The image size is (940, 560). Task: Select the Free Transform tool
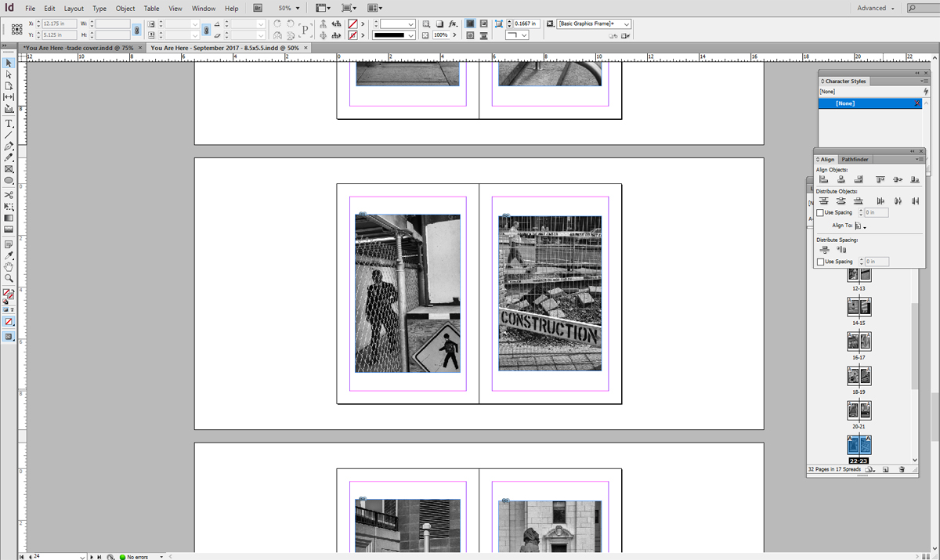9,206
